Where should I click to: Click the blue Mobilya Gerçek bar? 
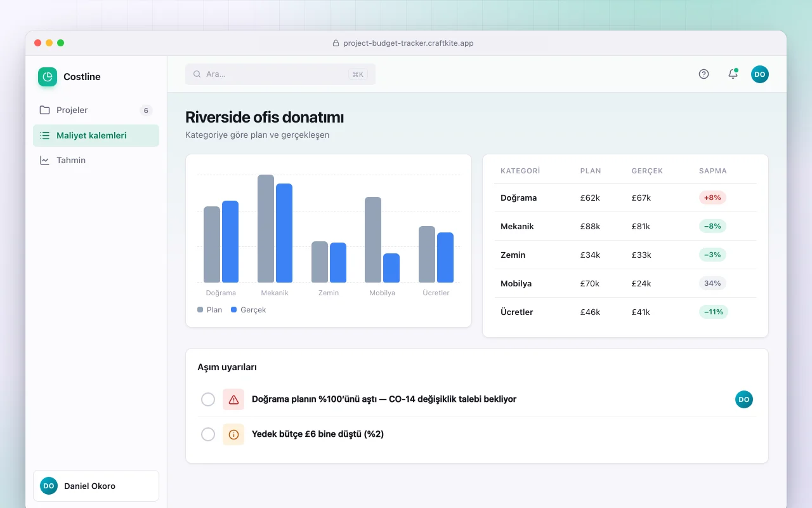point(391,268)
